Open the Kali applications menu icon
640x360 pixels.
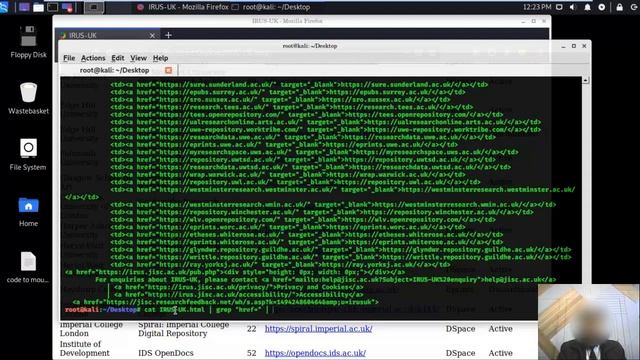[4, 7]
